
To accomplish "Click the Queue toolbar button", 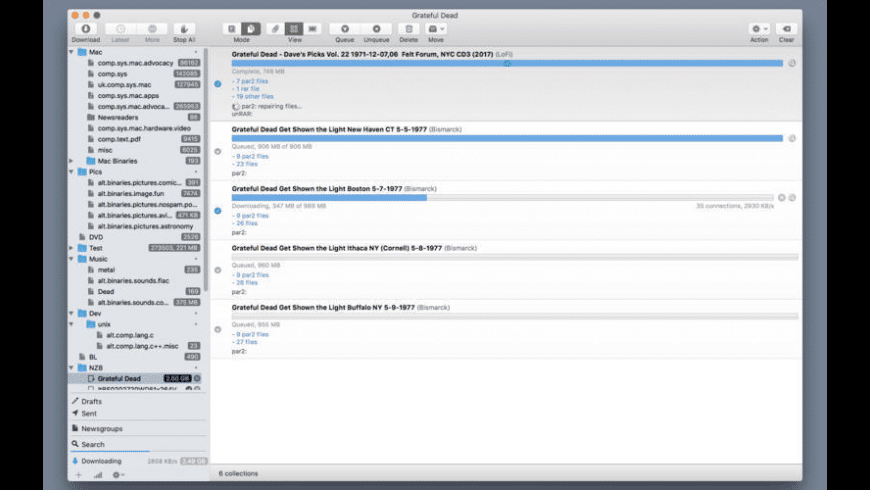I will click(x=345, y=29).
